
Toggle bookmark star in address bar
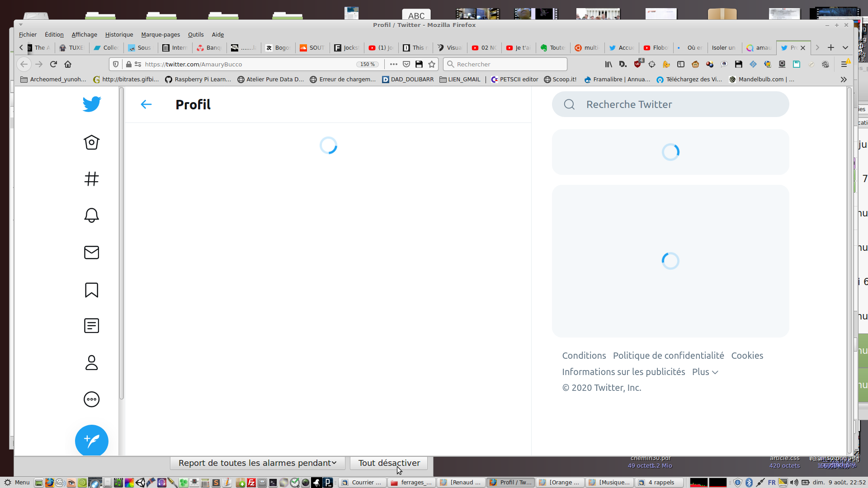click(432, 64)
